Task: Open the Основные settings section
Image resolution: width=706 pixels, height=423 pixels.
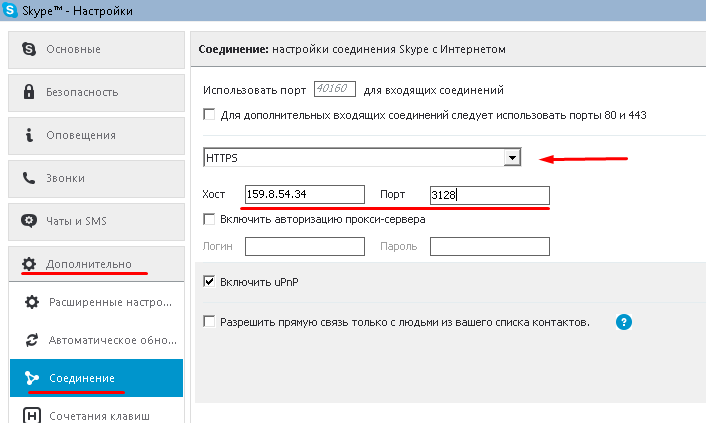Action: [x=96, y=50]
